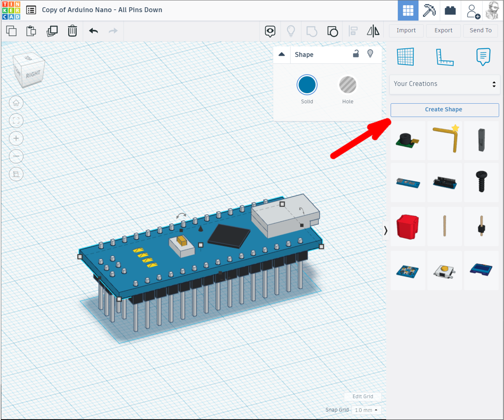Undo the last action
The image size is (504, 420).
coord(94,31)
